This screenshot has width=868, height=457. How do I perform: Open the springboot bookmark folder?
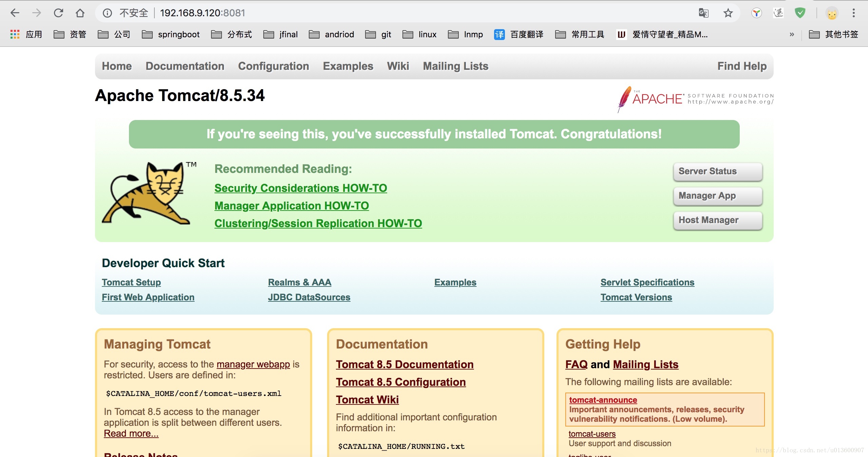coord(171,34)
